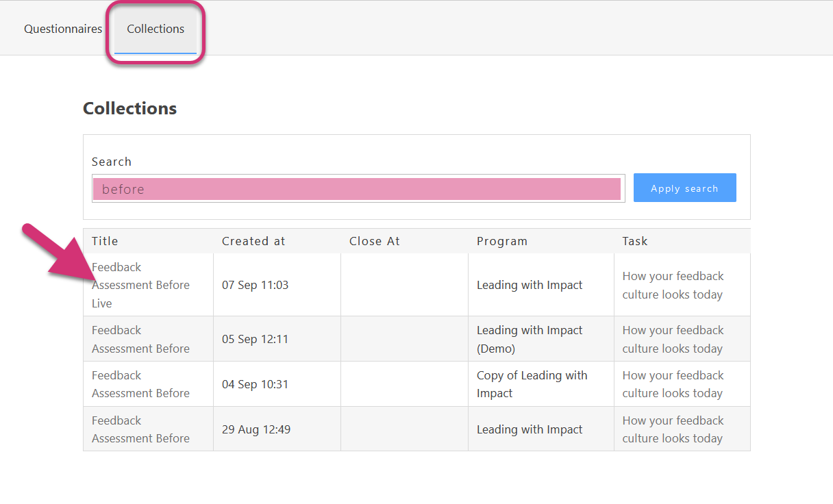Click the Created at column header
The width and height of the screenshot is (833, 504).
[253, 241]
